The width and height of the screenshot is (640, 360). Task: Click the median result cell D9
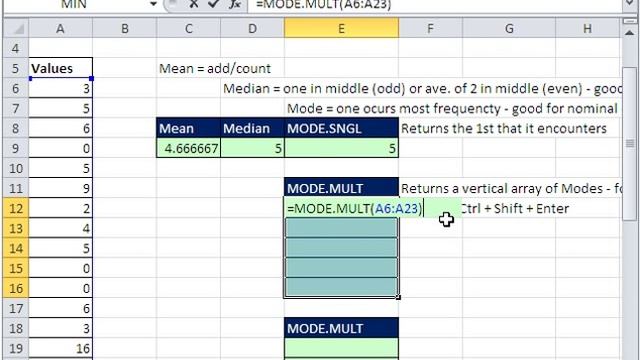(x=252, y=148)
